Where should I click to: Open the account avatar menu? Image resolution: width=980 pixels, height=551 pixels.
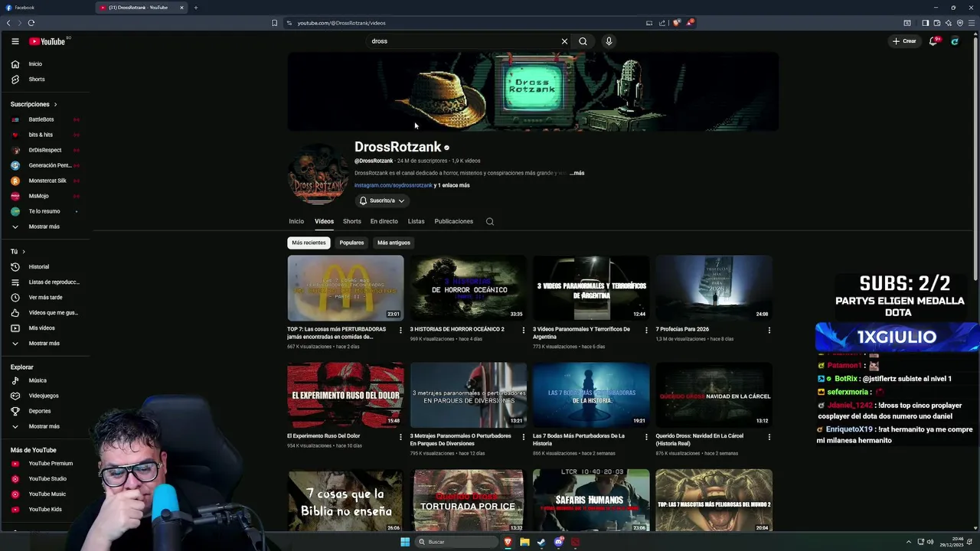pos(955,41)
